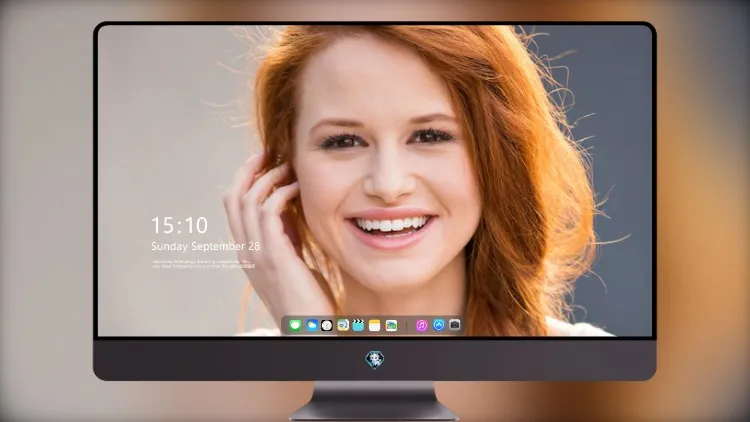
Task: Launch the Weather app from the dock
Action: click(x=311, y=325)
